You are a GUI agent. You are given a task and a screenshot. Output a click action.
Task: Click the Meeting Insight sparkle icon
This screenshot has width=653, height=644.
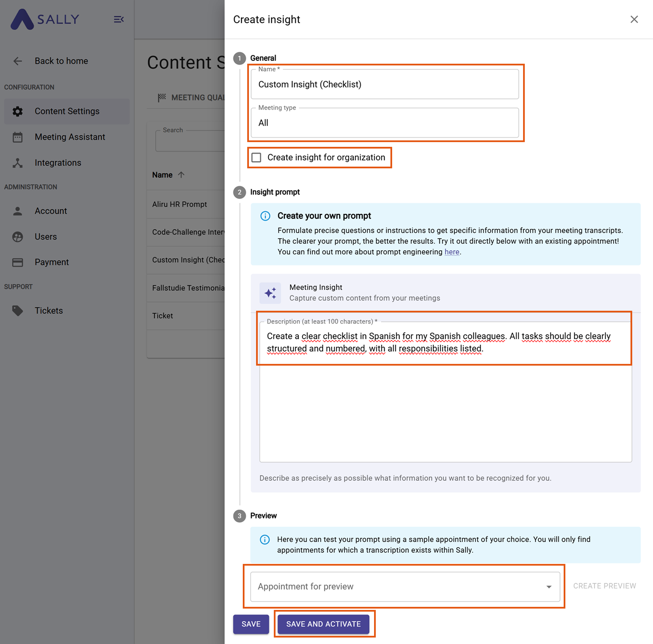270,293
